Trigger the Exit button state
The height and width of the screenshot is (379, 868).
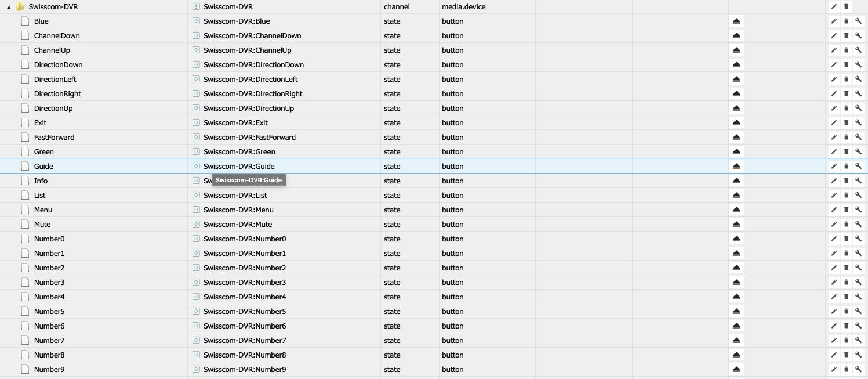(x=736, y=122)
